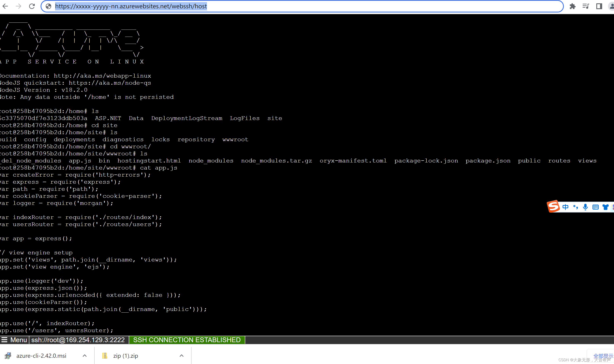614x364 pixels.
Task: Open the media control playlist icon
Action: coord(586,6)
